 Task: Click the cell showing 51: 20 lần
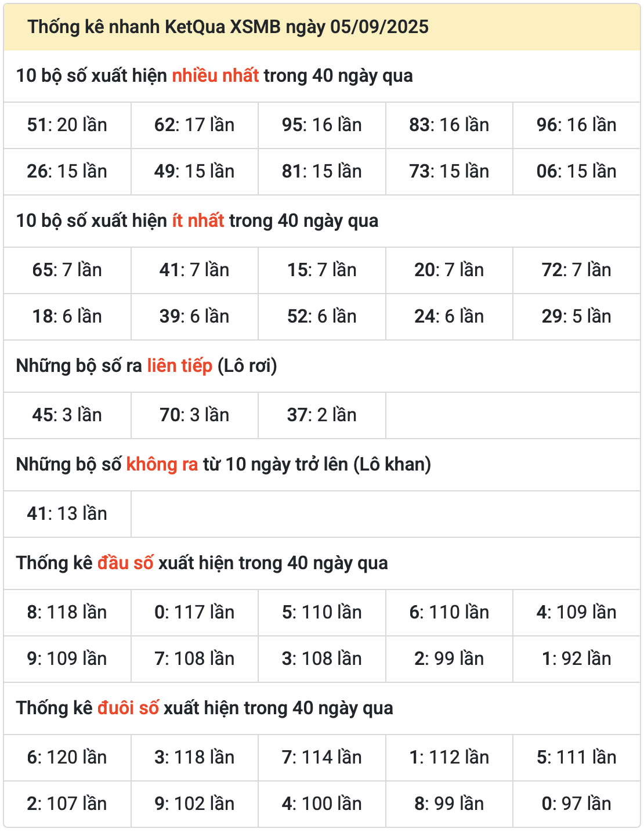(x=67, y=125)
